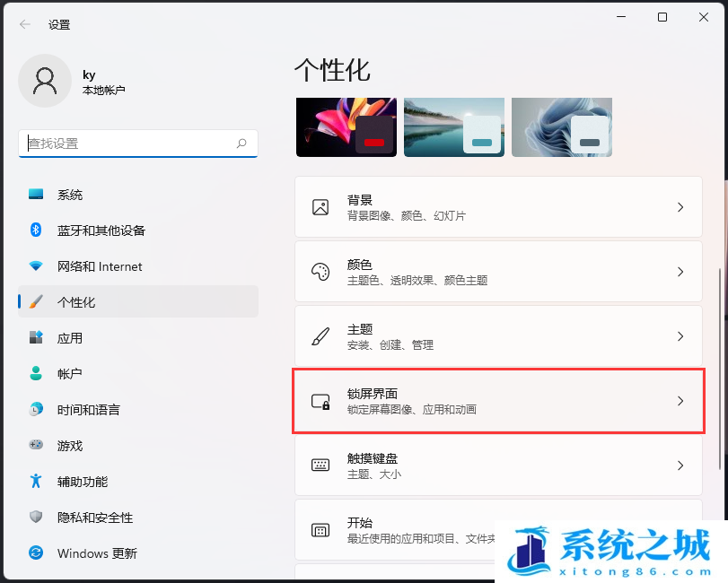This screenshot has width=728, height=583.
Task: Open 辅助功能 category
Action: coord(138,482)
